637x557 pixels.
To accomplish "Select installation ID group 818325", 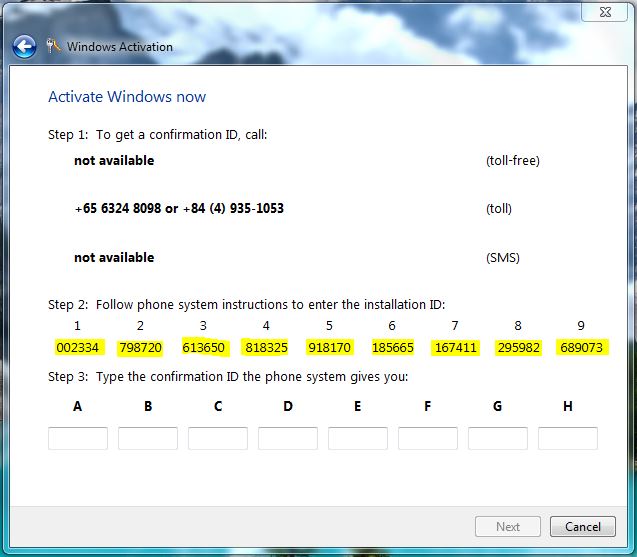I will 266,347.
